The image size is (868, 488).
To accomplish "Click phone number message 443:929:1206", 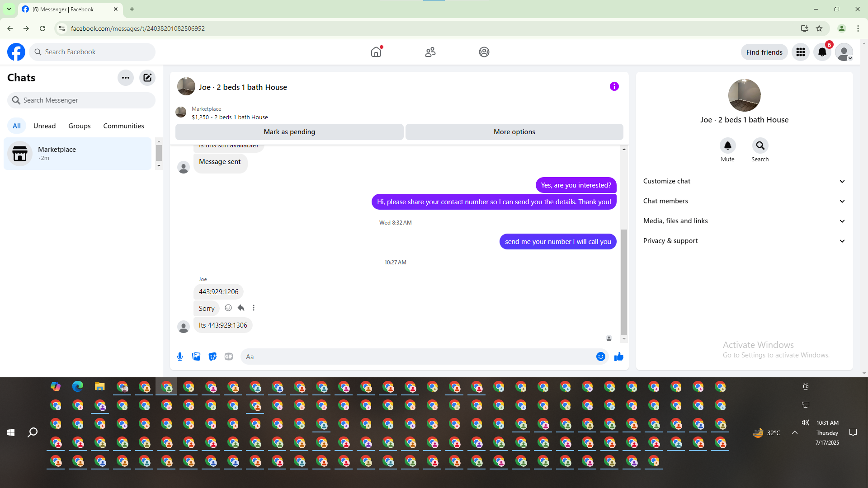I will (218, 292).
